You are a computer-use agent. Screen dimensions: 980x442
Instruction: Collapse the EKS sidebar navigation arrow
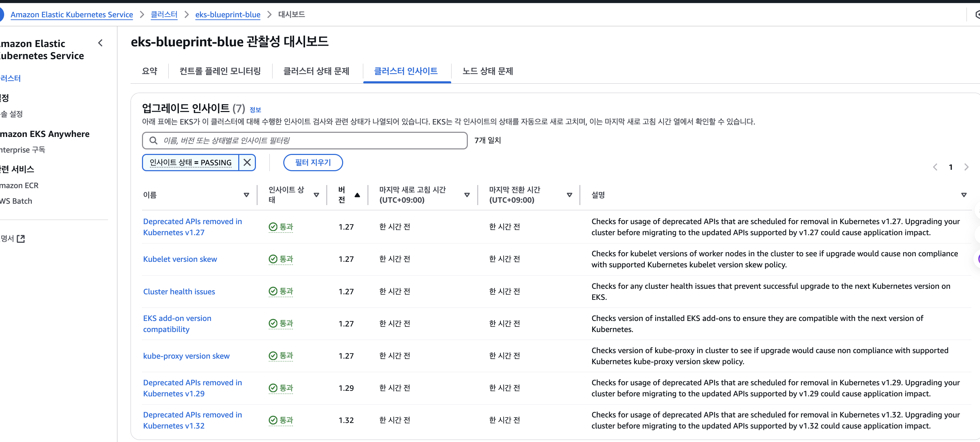(100, 43)
